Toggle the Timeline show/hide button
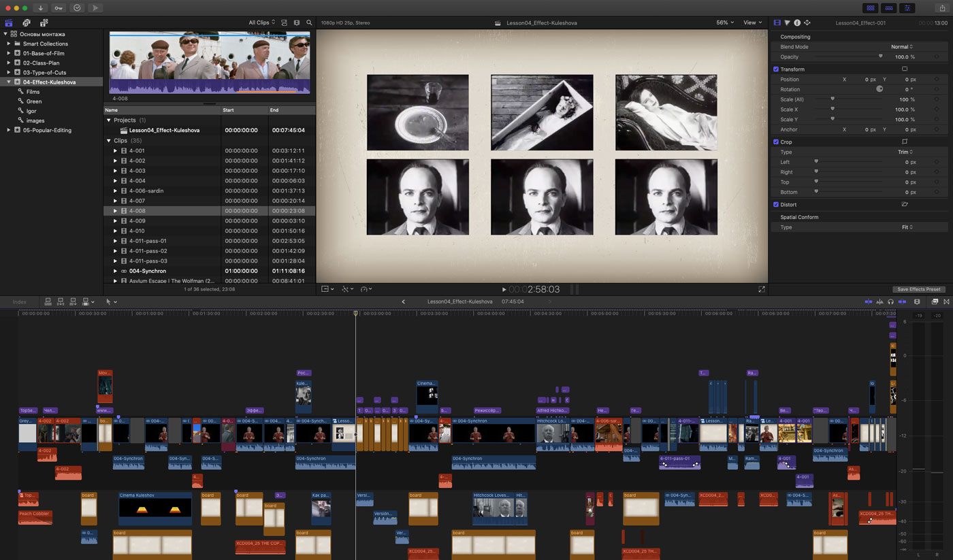This screenshot has height=560, width=953. pyautogui.click(x=888, y=7)
